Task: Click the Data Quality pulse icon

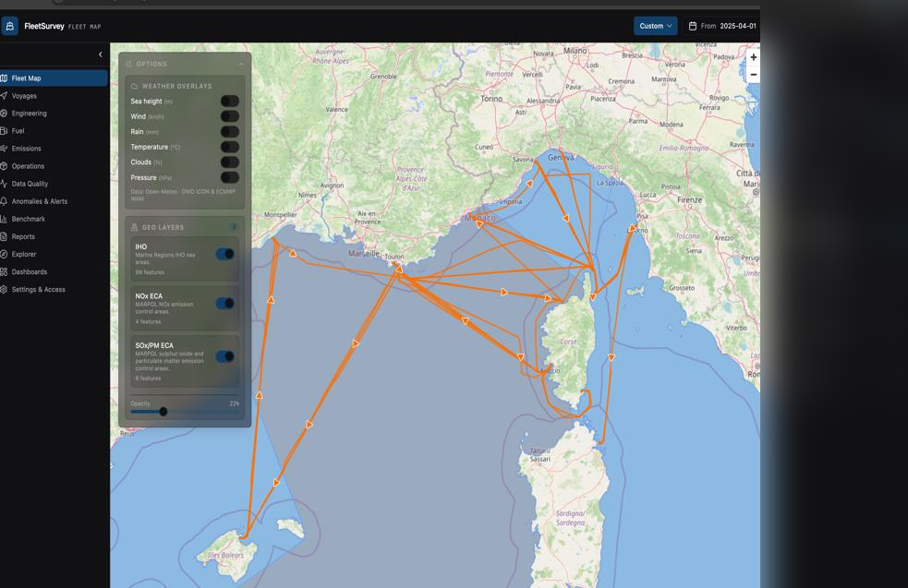Action: point(4,184)
